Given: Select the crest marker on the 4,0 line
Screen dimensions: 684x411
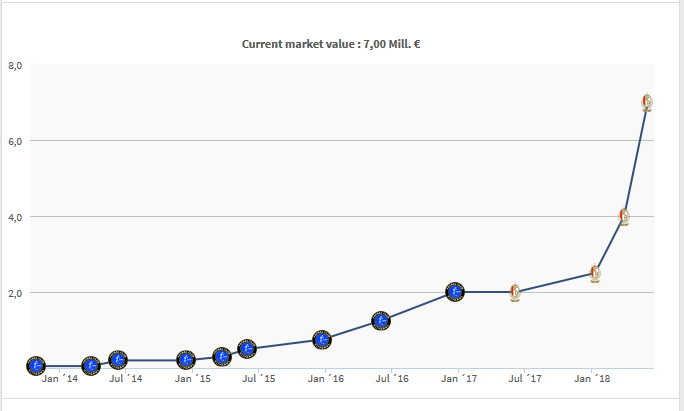Looking at the screenshot, I should [624, 217].
